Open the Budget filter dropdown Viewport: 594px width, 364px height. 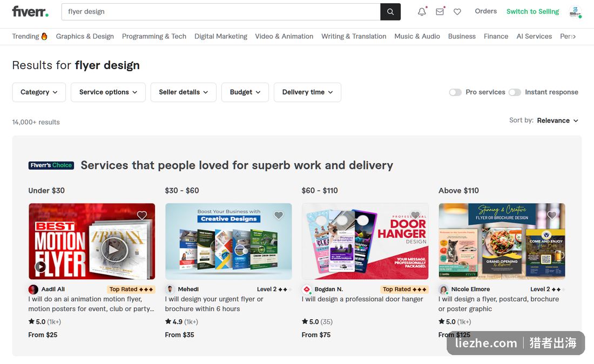[245, 92]
